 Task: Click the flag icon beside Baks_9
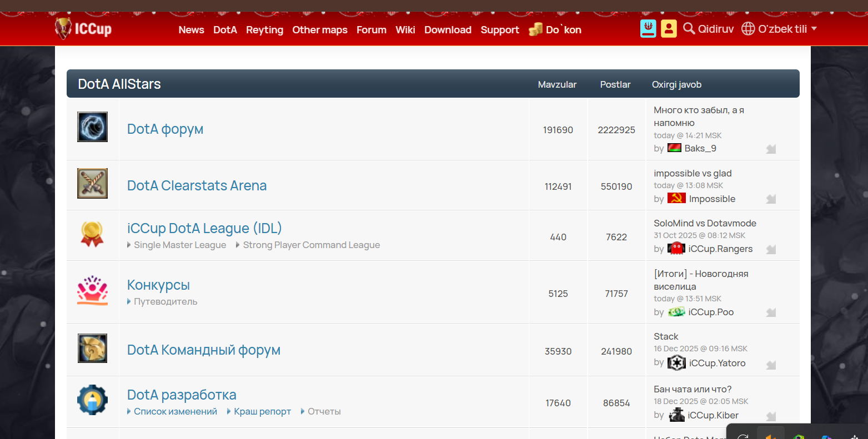[x=674, y=148]
